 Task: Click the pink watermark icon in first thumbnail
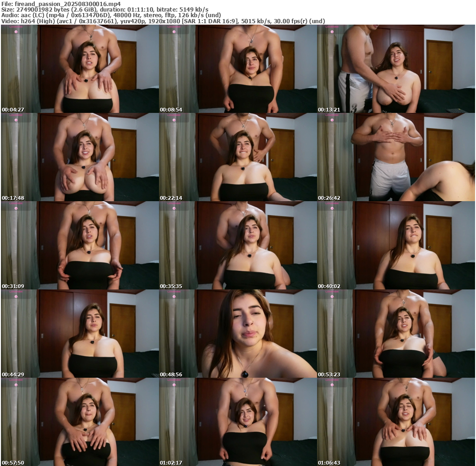15,31
